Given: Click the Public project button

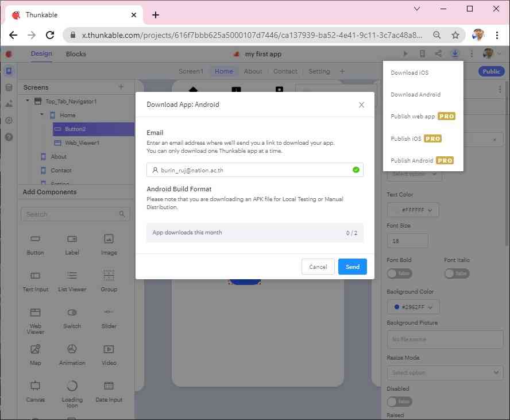Looking at the screenshot, I should click(491, 71).
